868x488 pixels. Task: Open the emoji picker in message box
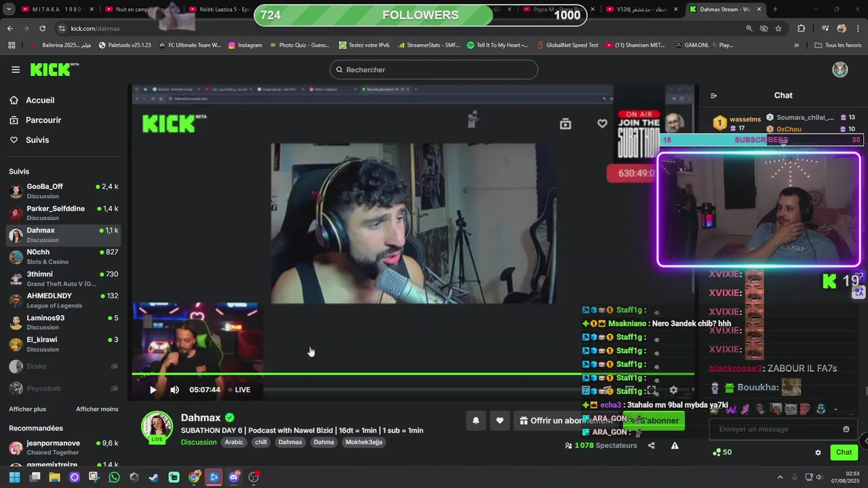point(846,429)
